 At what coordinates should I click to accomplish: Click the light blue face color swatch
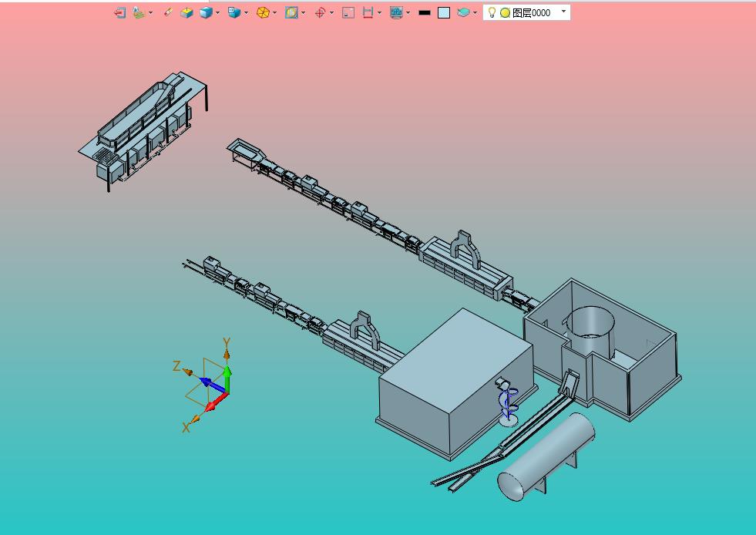click(x=444, y=13)
